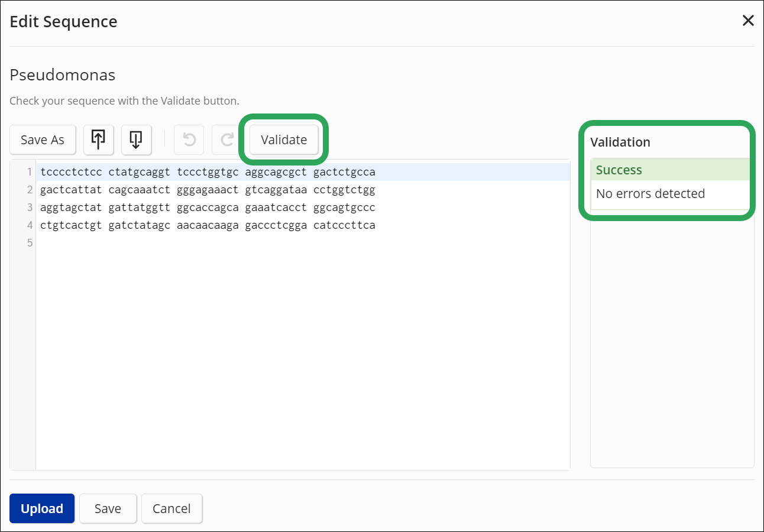Close the Edit Sequence dialog
This screenshot has height=532, width=764.
(748, 21)
